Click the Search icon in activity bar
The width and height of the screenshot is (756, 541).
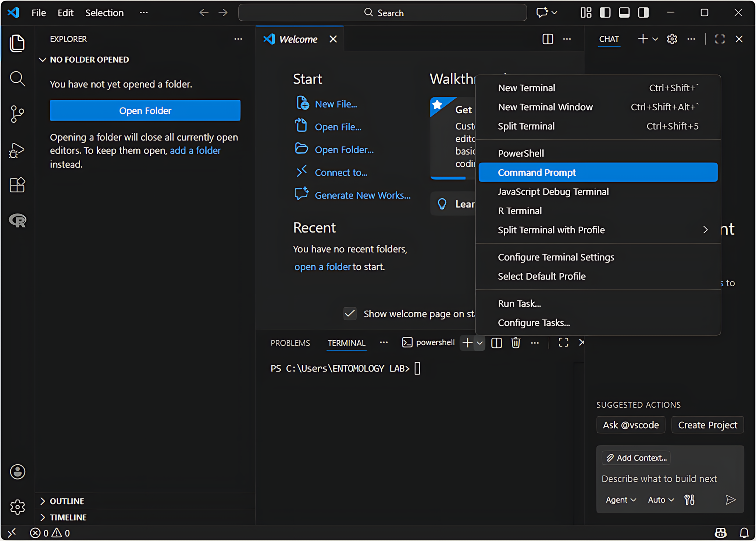(17, 78)
